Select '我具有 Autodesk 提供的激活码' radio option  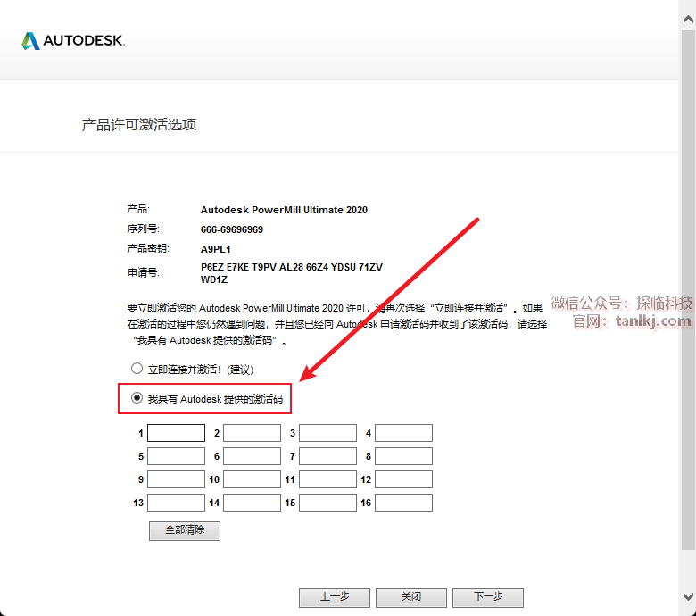(x=137, y=398)
